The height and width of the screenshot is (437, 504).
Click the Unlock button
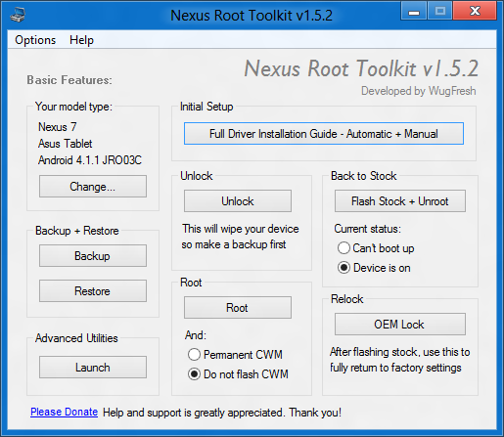238,201
